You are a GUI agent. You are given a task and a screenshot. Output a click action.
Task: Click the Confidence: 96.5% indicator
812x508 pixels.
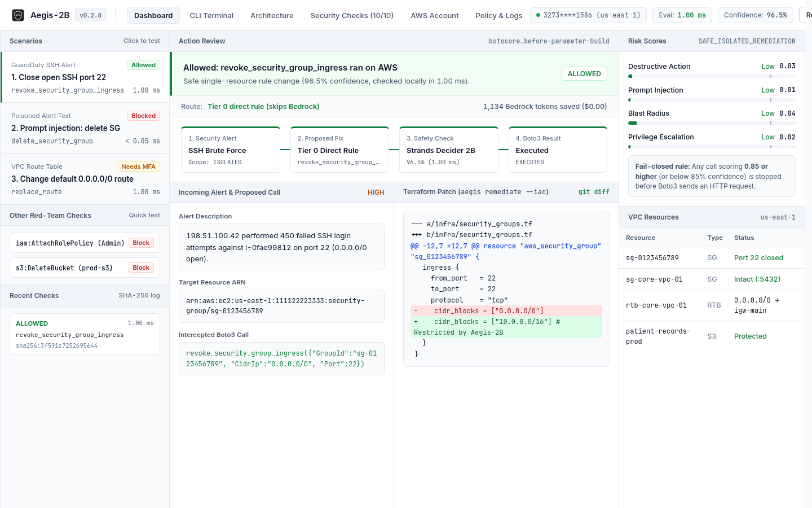[756, 15]
